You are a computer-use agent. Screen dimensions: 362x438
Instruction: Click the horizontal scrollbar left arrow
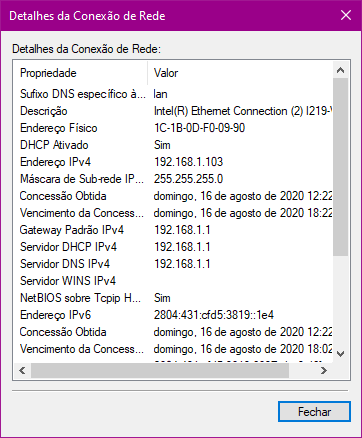(x=22, y=370)
